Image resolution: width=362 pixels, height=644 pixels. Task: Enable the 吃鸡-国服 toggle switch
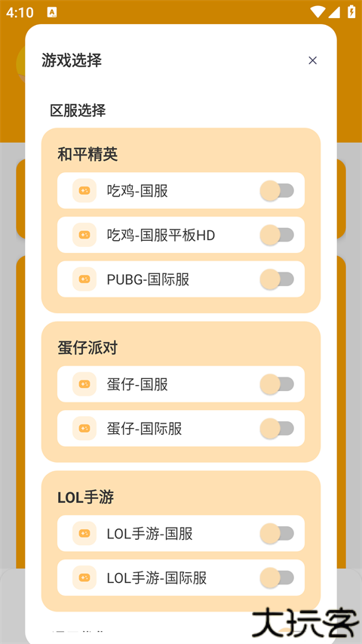tap(277, 190)
